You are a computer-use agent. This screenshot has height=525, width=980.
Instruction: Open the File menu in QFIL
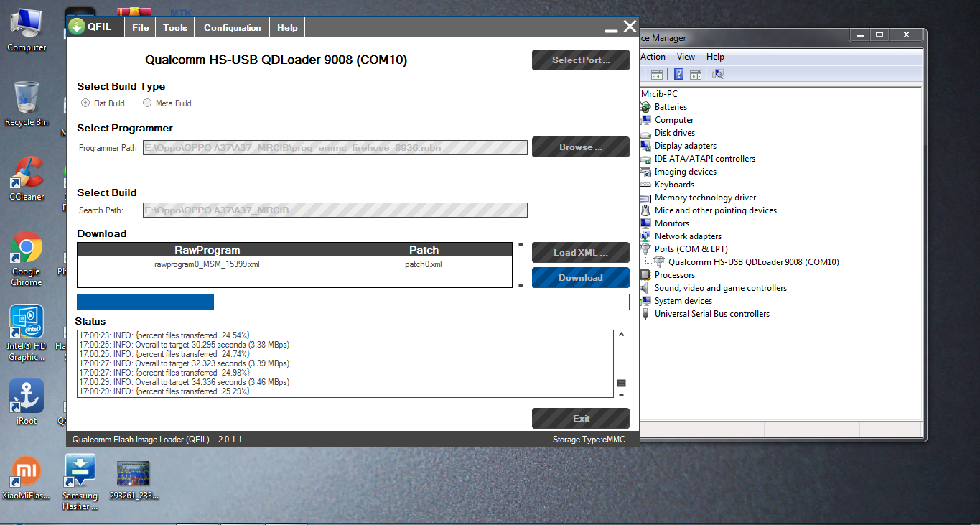(141, 27)
